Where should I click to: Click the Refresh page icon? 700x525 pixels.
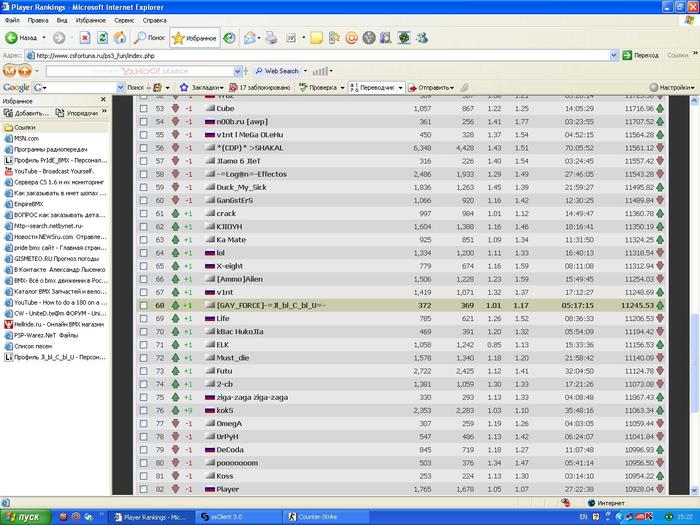(102, 38)
